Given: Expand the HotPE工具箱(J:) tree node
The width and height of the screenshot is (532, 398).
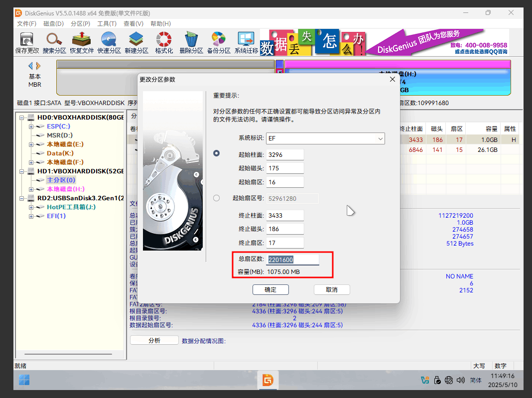Looking at the screenshot, I should (x=31, y=207).
